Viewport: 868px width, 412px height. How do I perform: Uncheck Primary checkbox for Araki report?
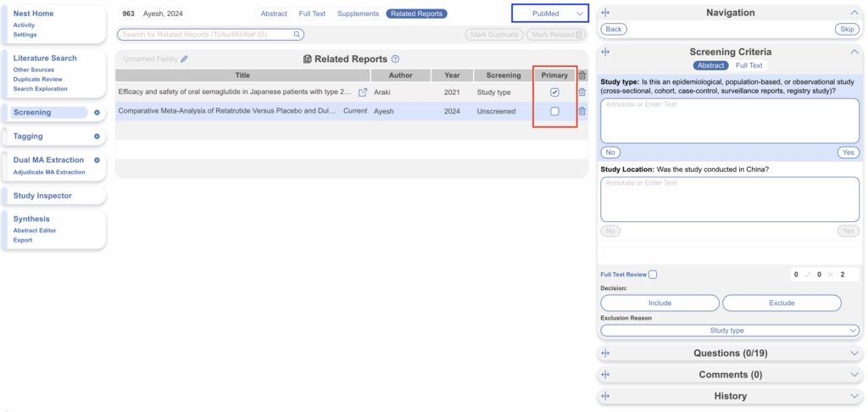pos(554,92)
